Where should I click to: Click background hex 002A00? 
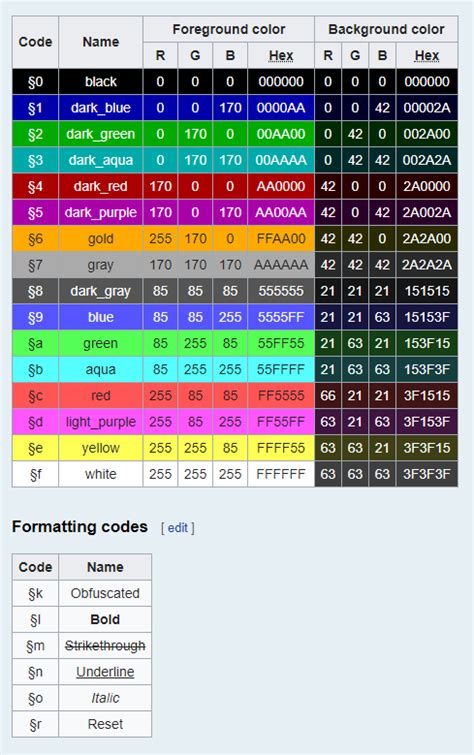[x=427, y=134]
